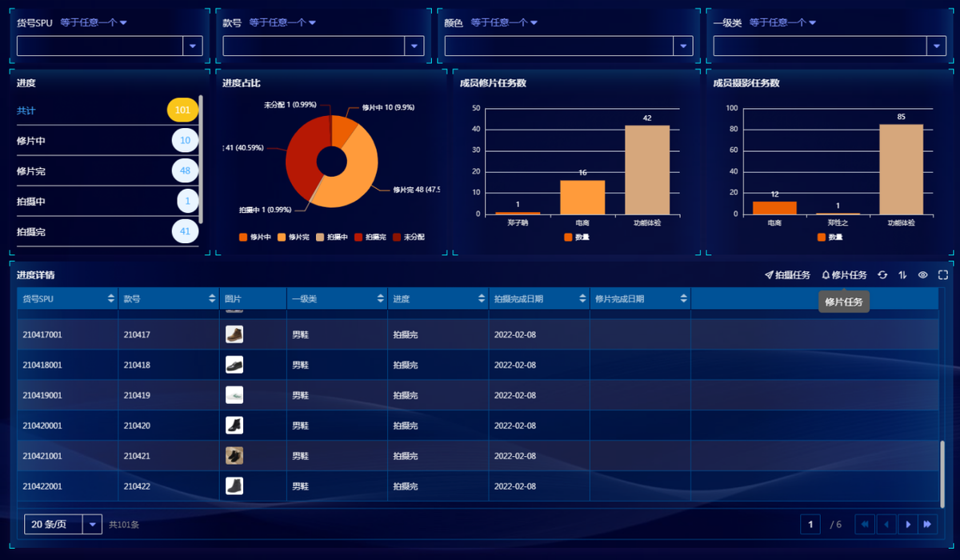Sort table by 货号SPU column
The width and height of the screenshot is (960, 560).
point(110,298)
